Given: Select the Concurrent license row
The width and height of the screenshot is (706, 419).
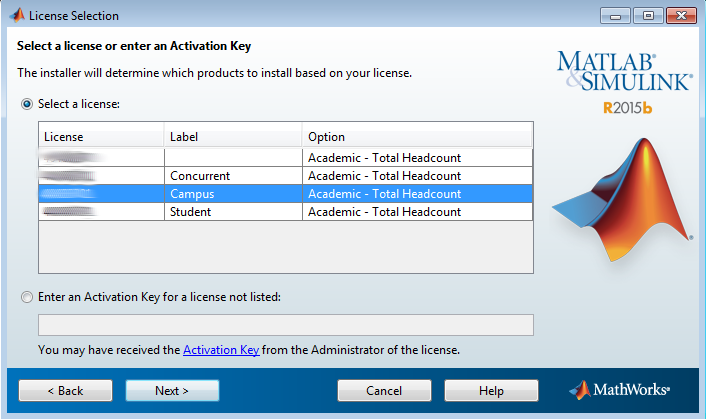Looking at the screenshot, I should [x=285, y=176].
